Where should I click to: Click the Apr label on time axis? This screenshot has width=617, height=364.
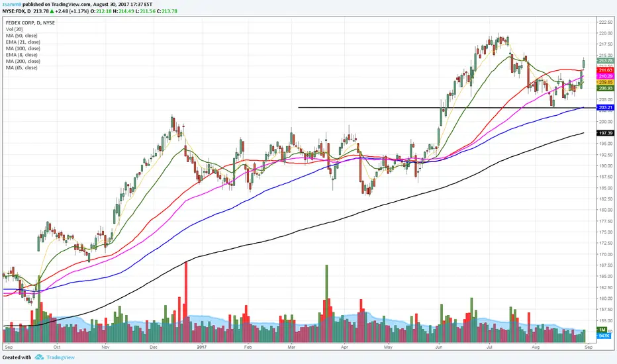coord(344,347)
